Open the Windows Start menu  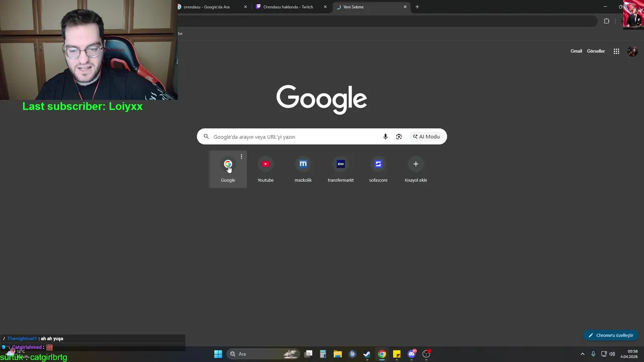click(x=218, y=354)
